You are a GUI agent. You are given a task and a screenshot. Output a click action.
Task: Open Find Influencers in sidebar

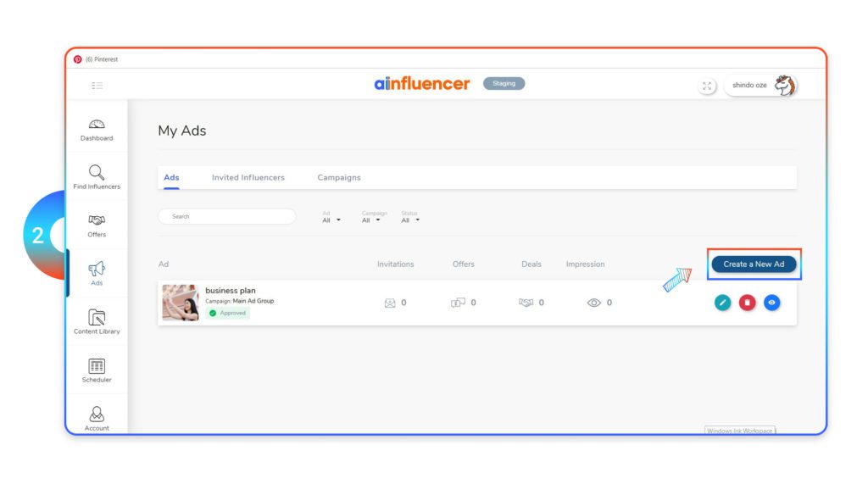97,177
